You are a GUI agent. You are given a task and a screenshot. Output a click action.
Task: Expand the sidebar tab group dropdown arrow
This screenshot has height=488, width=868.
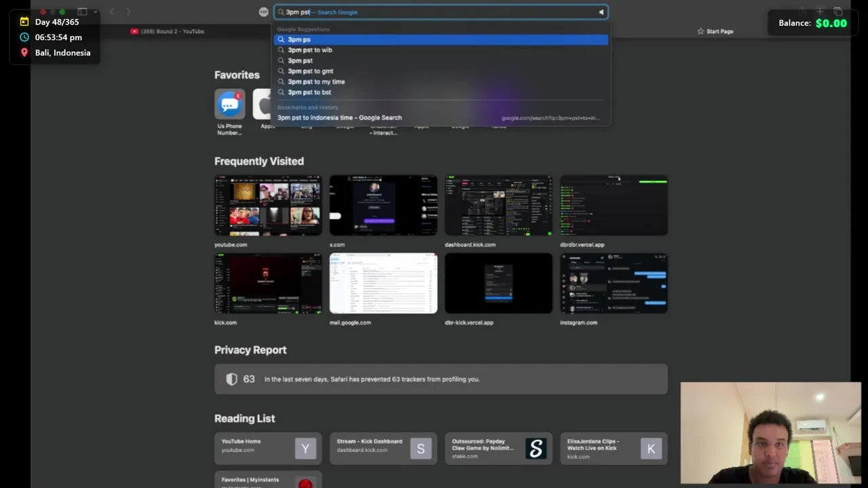(96, 12)
